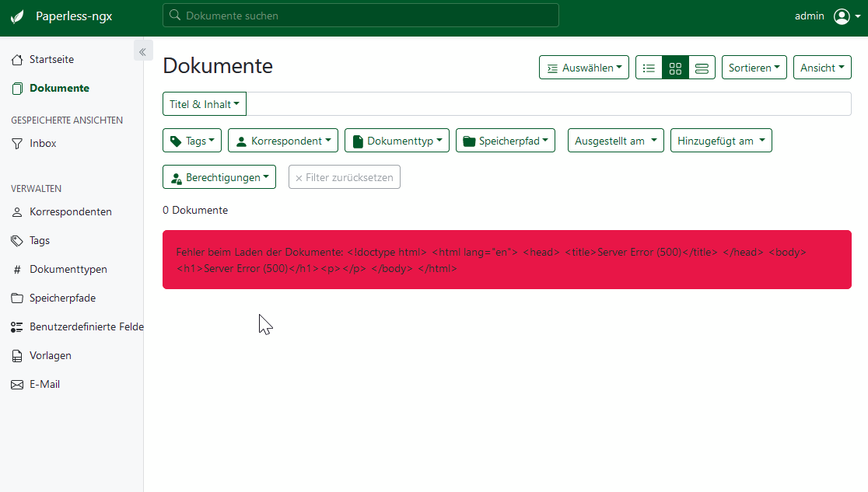Viewport: 868px width, 492px height.
Task: Click the Paperless-ngx leaf logo
Action: tap(17, 16)
